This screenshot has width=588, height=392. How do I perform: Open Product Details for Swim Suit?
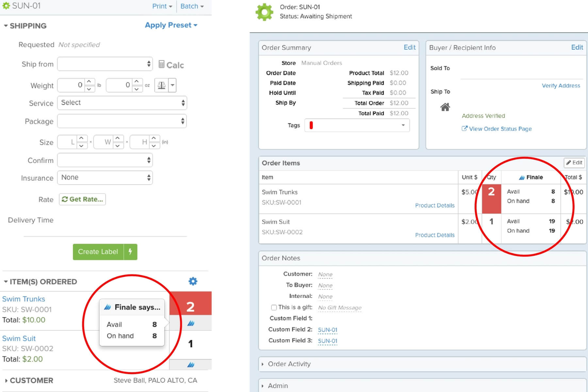435,235
